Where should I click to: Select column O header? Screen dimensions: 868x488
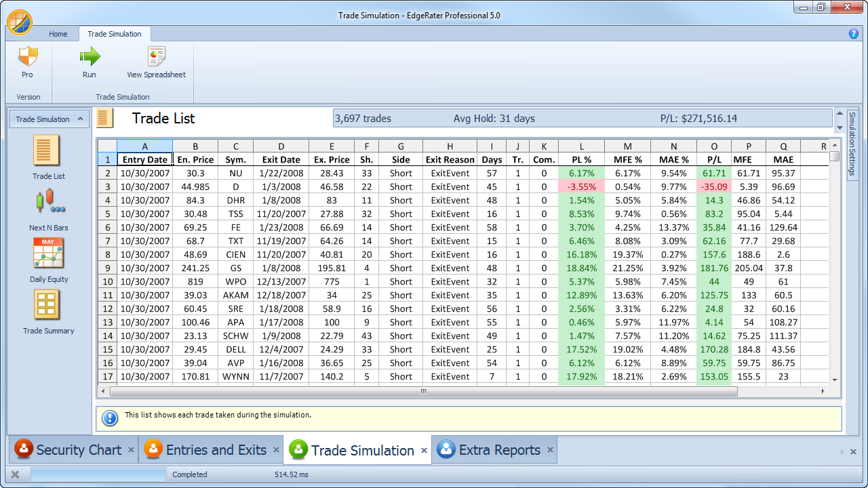tap(714, 146)
